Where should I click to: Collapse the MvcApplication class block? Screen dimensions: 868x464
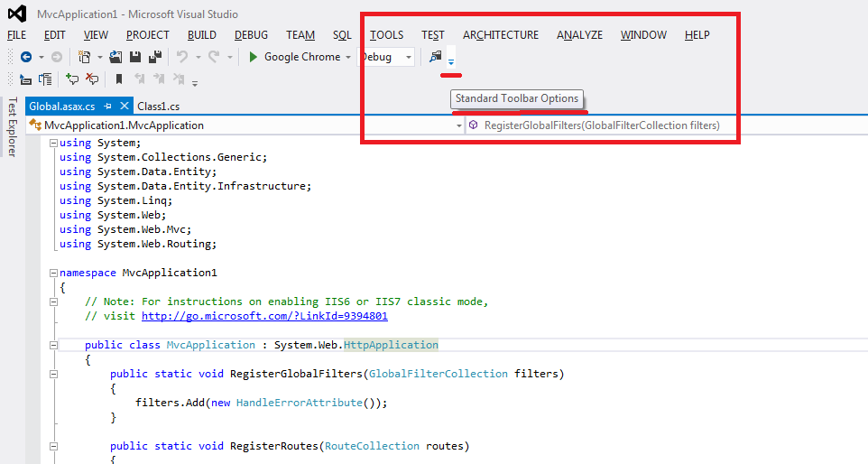[54, 345]
